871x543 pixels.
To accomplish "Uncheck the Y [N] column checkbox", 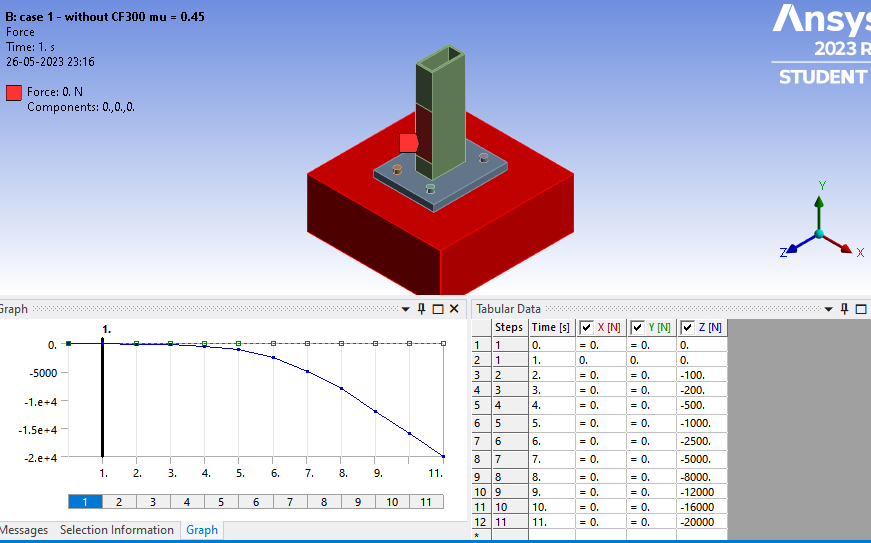I will point(638,328).
